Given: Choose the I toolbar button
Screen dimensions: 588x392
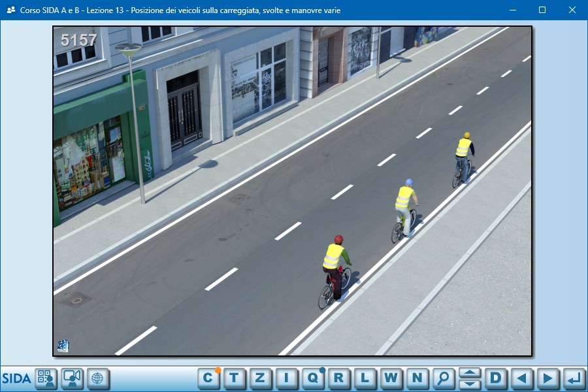Looking at the screenshot, I should 287,378.
